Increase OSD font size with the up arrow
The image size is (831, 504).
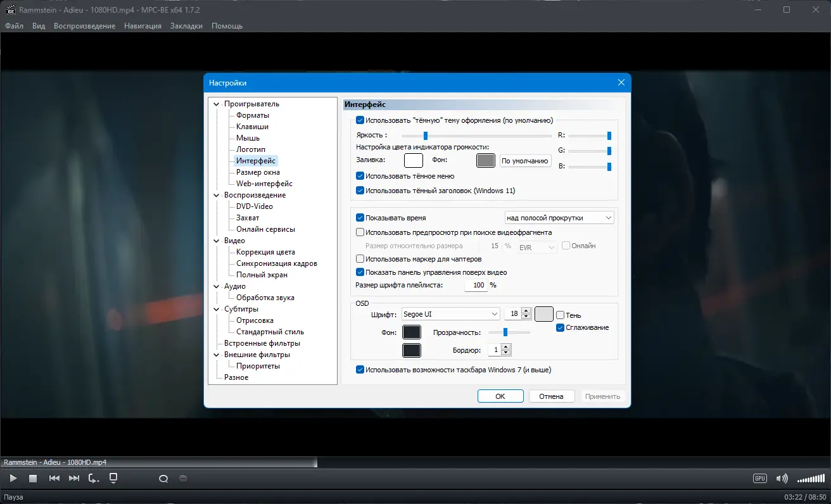(526, 311)
